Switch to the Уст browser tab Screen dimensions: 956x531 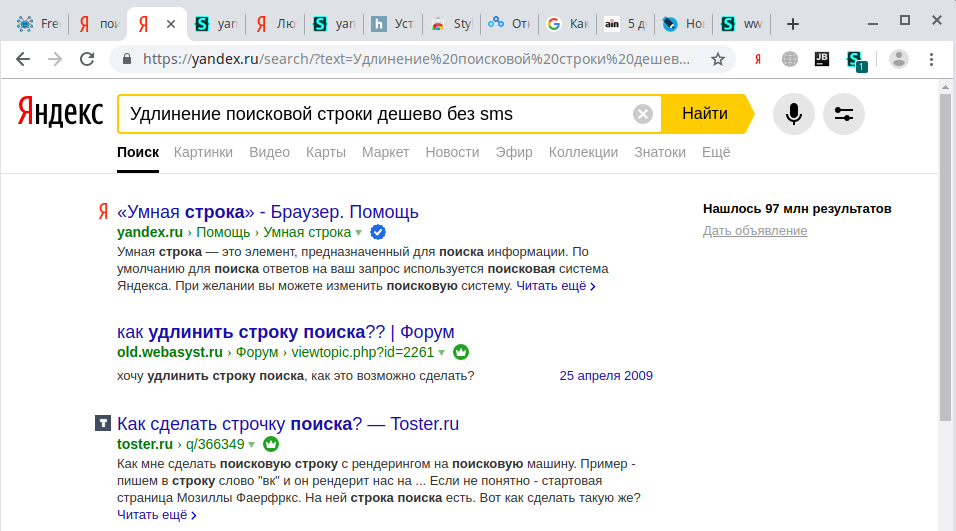393,24
